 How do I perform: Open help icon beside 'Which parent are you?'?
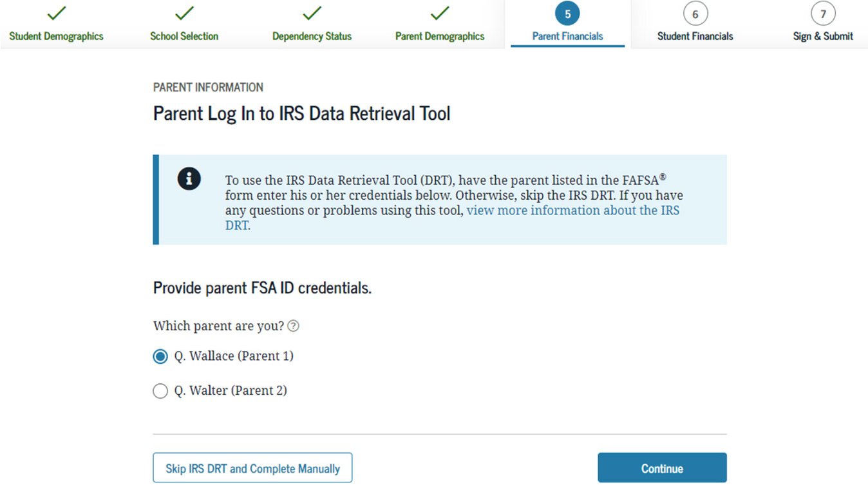(293, 326)
